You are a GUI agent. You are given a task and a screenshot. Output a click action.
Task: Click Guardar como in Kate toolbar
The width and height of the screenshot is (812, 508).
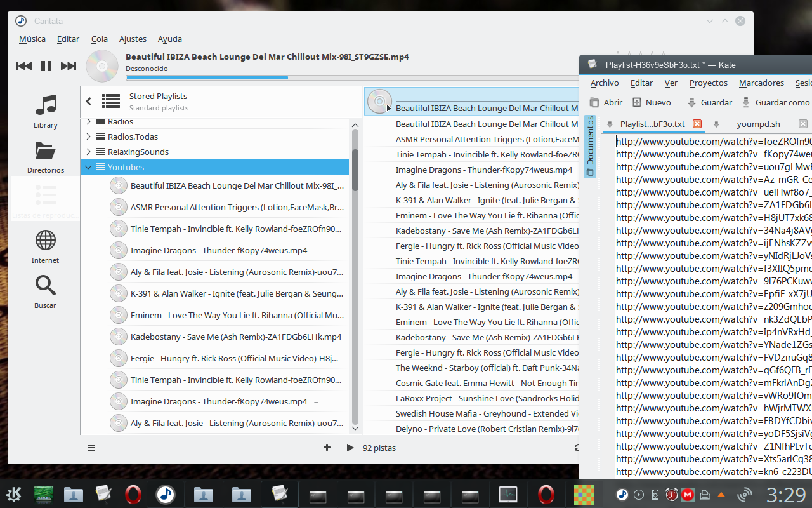click(x=775, y=102)
